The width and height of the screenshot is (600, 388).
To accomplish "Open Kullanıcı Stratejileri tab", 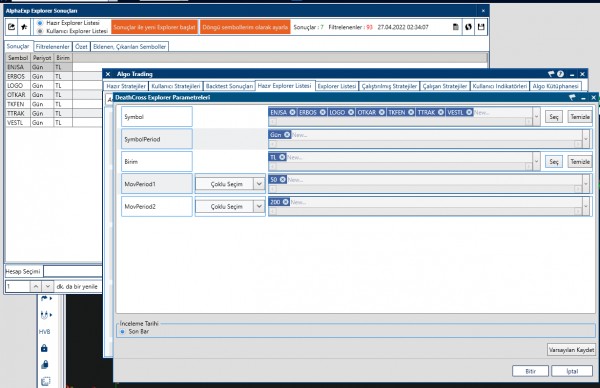I will pyautogui.click(x=176, y=86).
